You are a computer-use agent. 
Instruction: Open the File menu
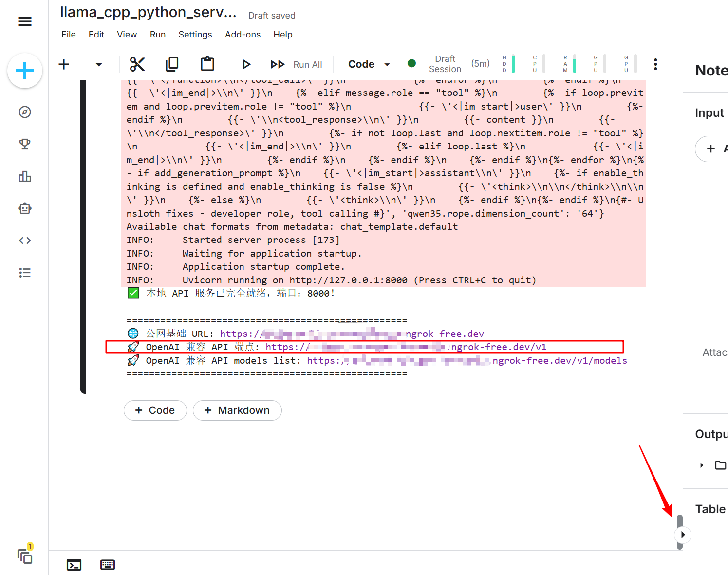69,35
